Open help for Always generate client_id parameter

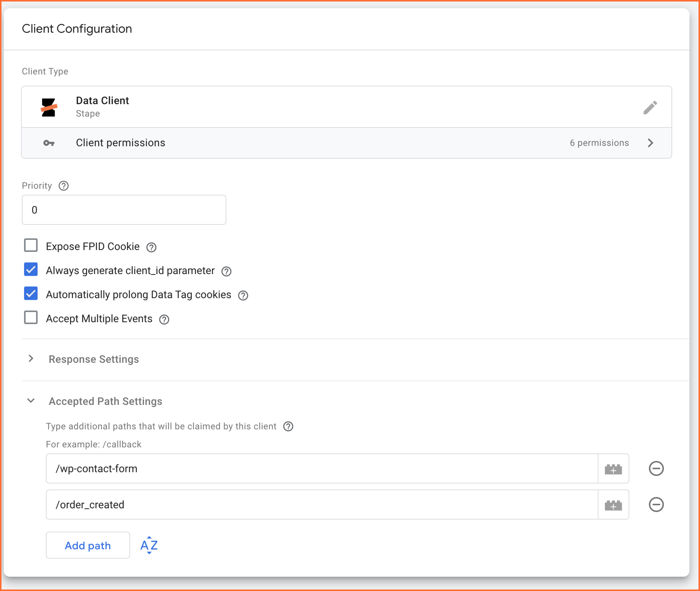click(x=227, y=271)
